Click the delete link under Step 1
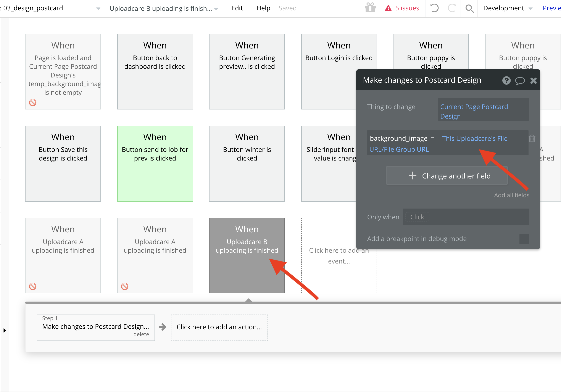This screenshot has height=392, width=561. [141, 334]
